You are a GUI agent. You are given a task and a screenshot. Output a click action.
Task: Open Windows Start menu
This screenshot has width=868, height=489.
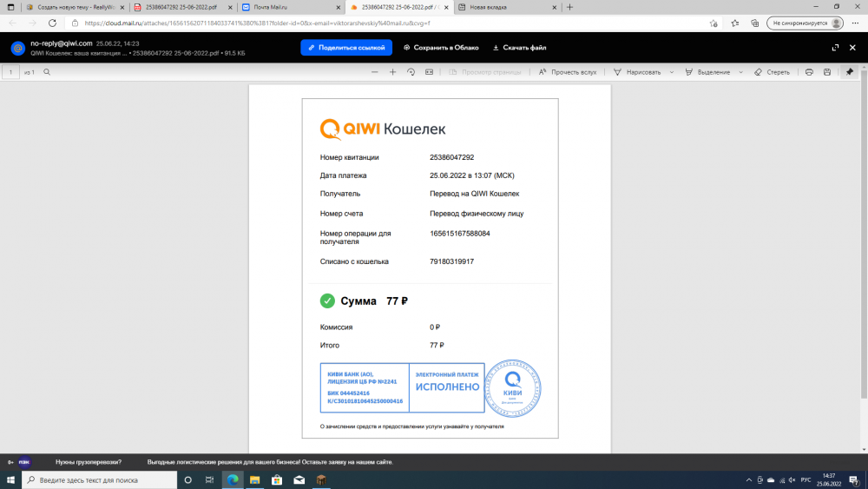(x=10, y=480)
